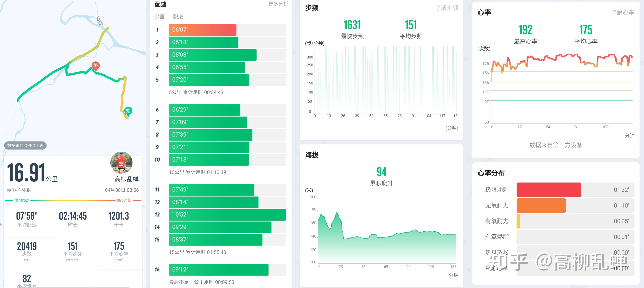Tap the 20419 step count stat
The height and width of the screenshot is (288, 644).
[x=27, y=246]
